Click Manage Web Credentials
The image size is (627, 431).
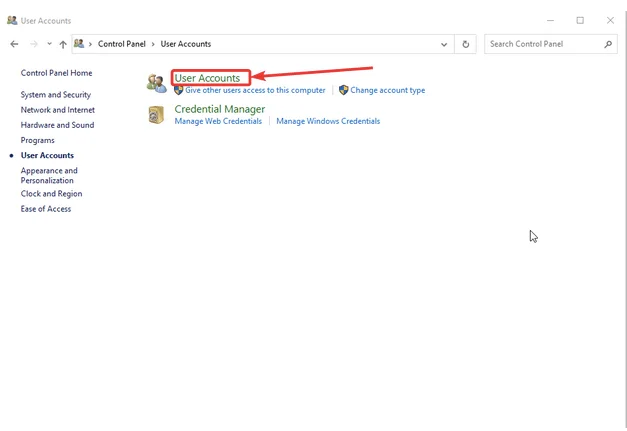pyautogui.click(x=218, y=121)
